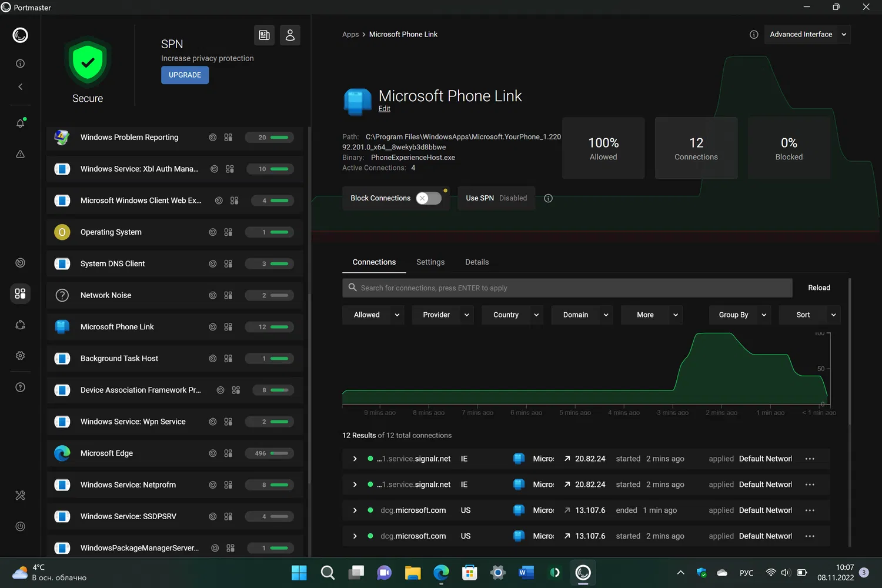Click the Microsoft Edge app icon in the list
Viewport: 882px width, 588px height.
pyautogui.click(x=62, y=453)
